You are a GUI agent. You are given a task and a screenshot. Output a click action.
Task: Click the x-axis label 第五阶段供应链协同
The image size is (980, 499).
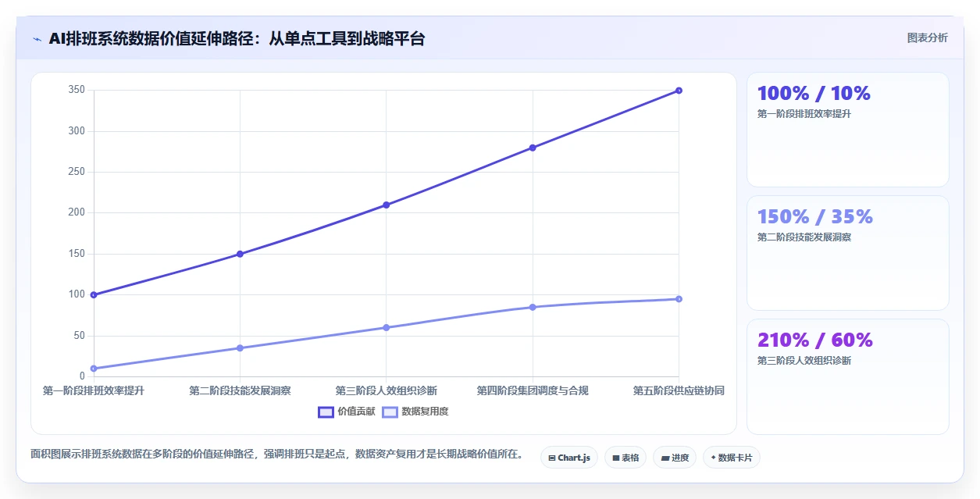(679, 390)
